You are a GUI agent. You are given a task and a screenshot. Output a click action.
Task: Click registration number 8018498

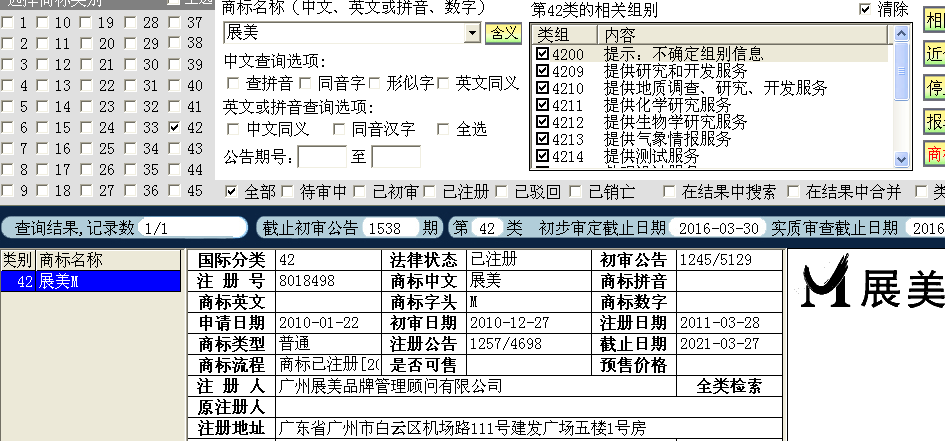[307, 281]
